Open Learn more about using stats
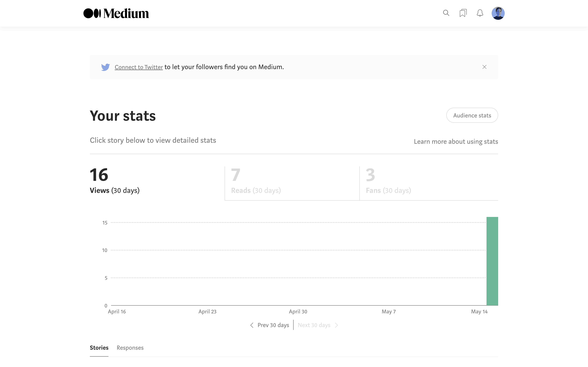This screenshot has width=588, height=367. pos(456,141)
